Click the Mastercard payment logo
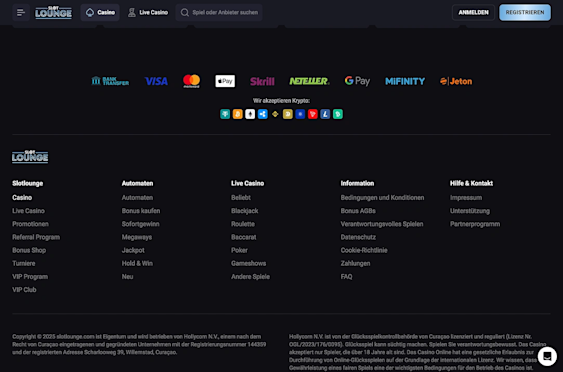The image size is (563, 372). tap(191, 81)
